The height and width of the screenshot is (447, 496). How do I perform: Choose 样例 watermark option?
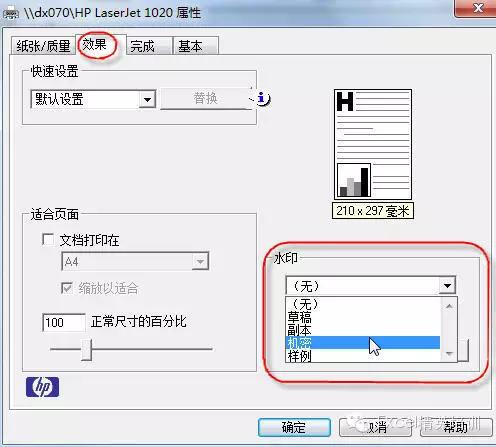click(363, 356)
